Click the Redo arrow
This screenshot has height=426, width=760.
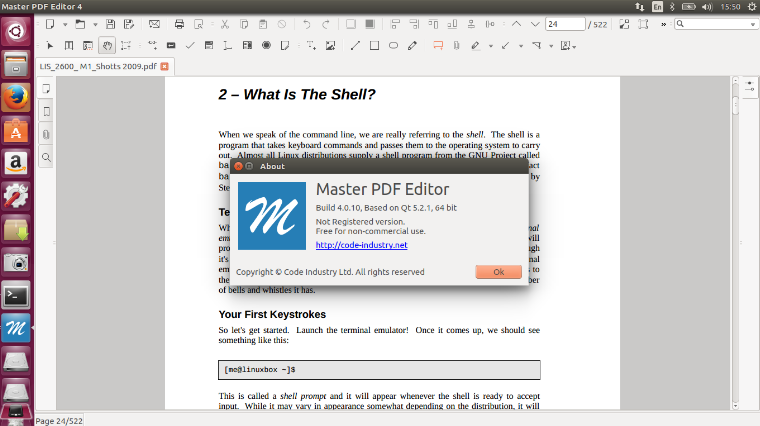click(x=326, y=24)
